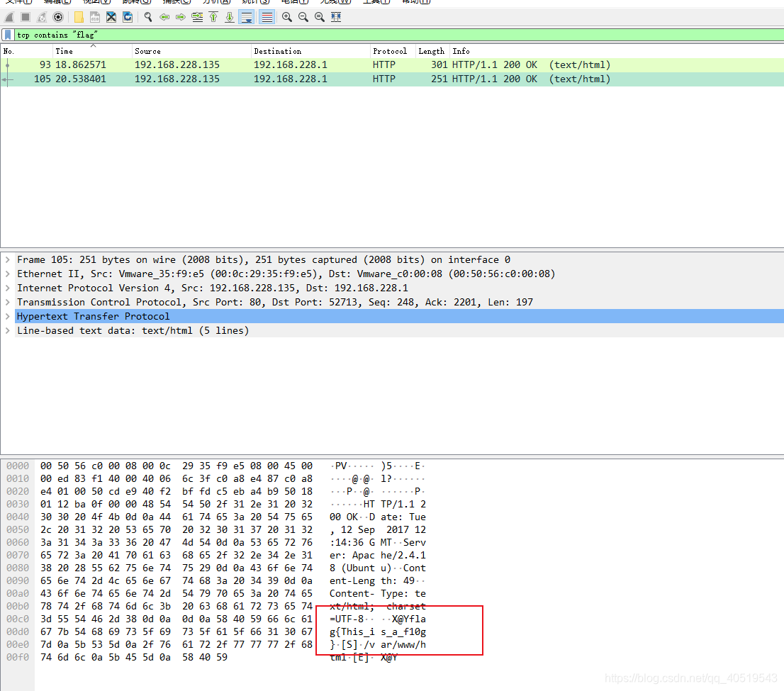
Task: Click ASCII text er: Apac he/2.4.1
Action: pos(378,556)
